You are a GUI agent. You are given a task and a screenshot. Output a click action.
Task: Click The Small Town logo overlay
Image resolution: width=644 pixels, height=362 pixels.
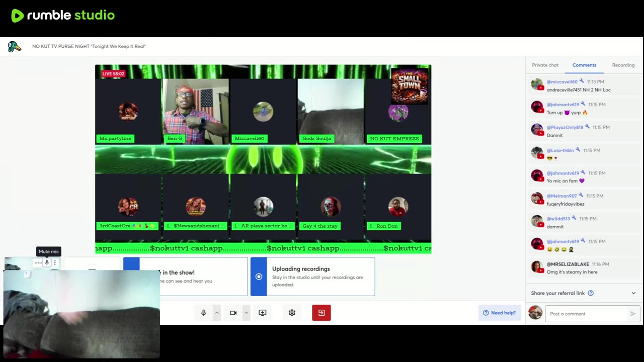coord(410,86)
